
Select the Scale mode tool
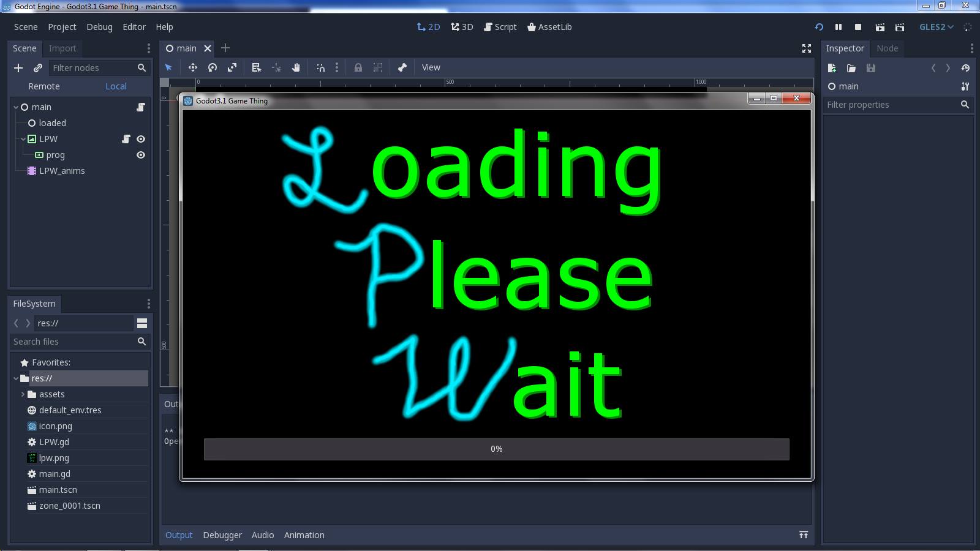pos(232,67)
